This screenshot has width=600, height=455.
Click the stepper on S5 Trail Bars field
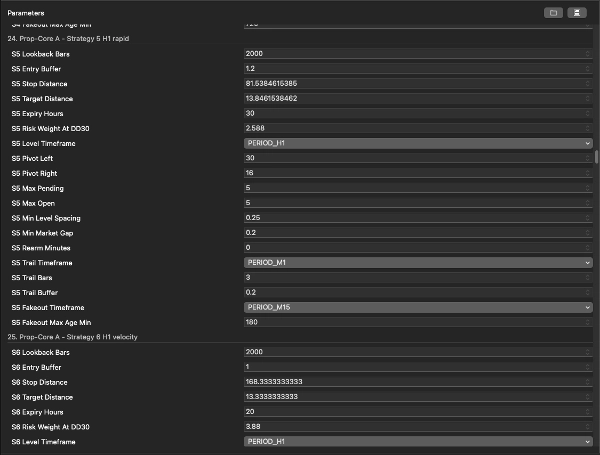[588, 277]
